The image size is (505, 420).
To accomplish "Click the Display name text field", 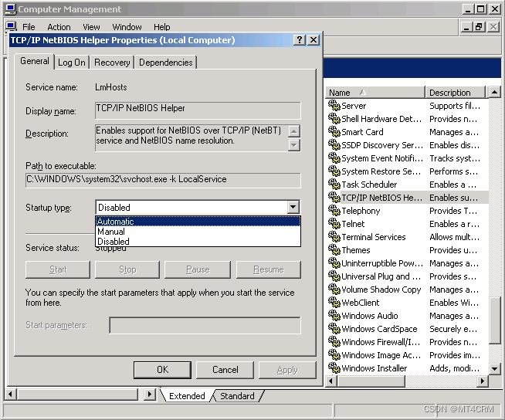I will tap(198, 110).
